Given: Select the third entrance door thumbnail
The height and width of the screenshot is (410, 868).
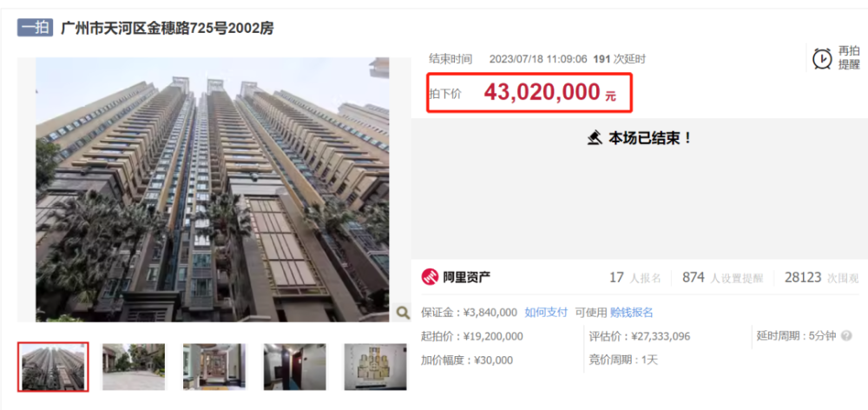Looking at the screenshot, I should tap(214, 367).
